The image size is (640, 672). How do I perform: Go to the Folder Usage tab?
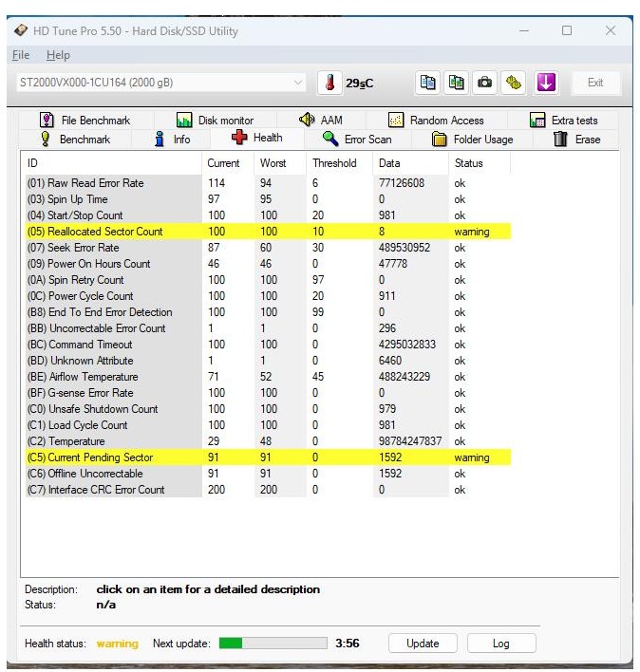[472, 140]
